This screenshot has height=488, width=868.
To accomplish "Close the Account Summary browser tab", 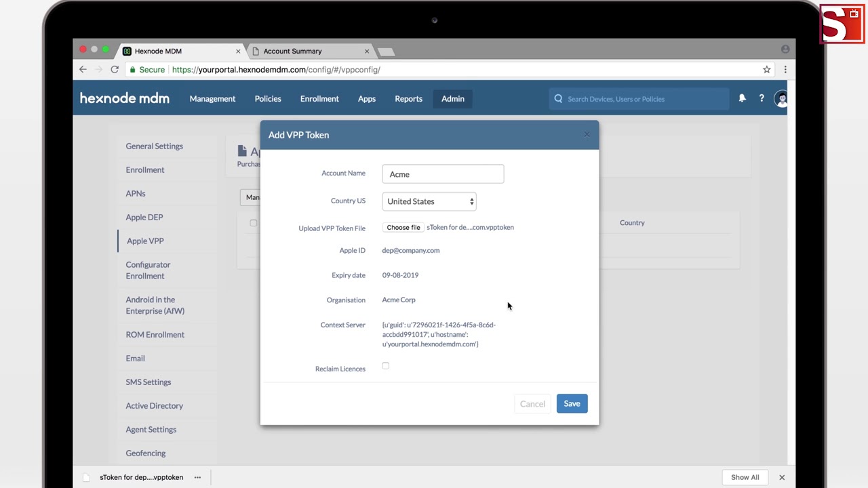I will pyautogui.click(x=367, y=51).
